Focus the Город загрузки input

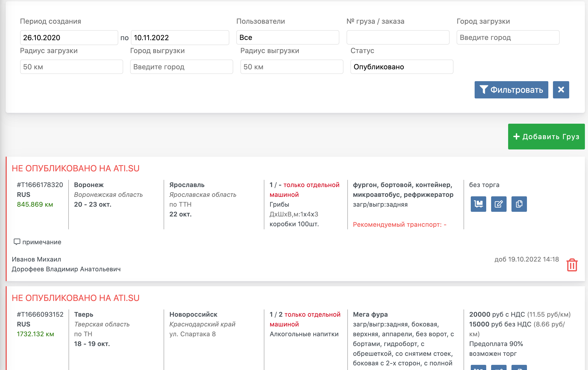[x=508, y=37]
